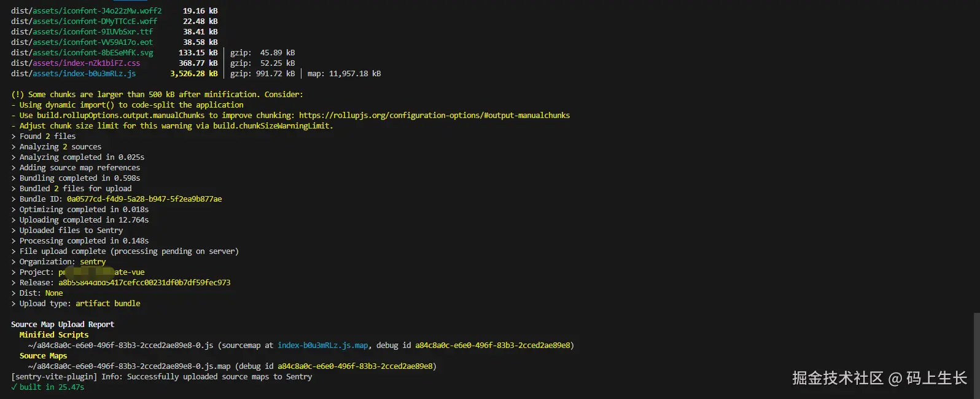Click the 'artifact bundle' upload type value
980x399 pixels.
(x=108, y=303)
